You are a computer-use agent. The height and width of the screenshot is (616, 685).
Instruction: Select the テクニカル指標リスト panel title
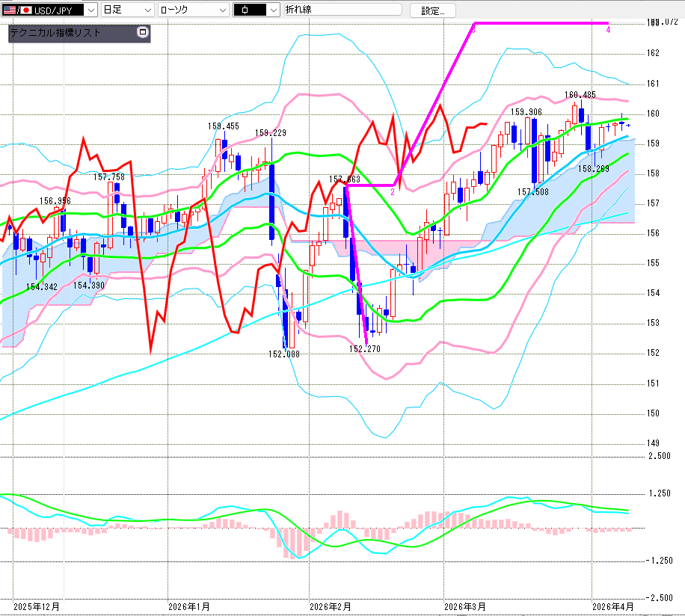(55, 32)
